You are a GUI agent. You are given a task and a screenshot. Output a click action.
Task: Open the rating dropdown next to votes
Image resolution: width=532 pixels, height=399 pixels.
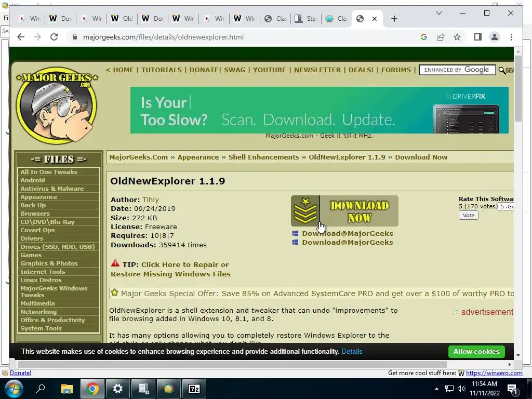pos(506,206)
